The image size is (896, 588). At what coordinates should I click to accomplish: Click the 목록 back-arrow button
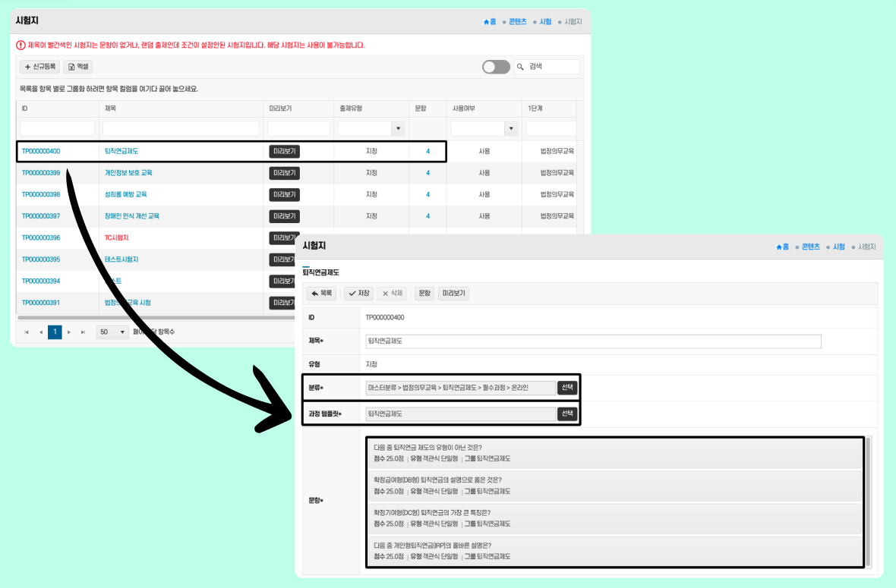[321, 293]
